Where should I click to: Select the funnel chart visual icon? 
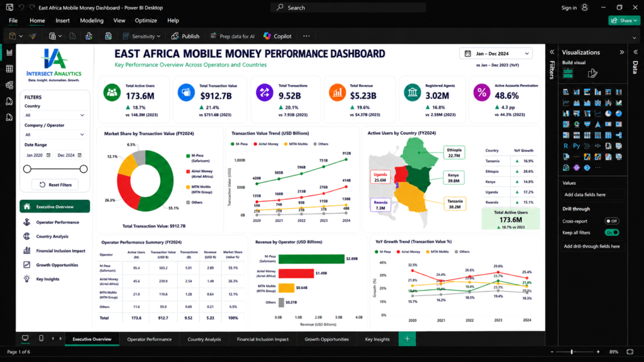(x=587, y=124)
